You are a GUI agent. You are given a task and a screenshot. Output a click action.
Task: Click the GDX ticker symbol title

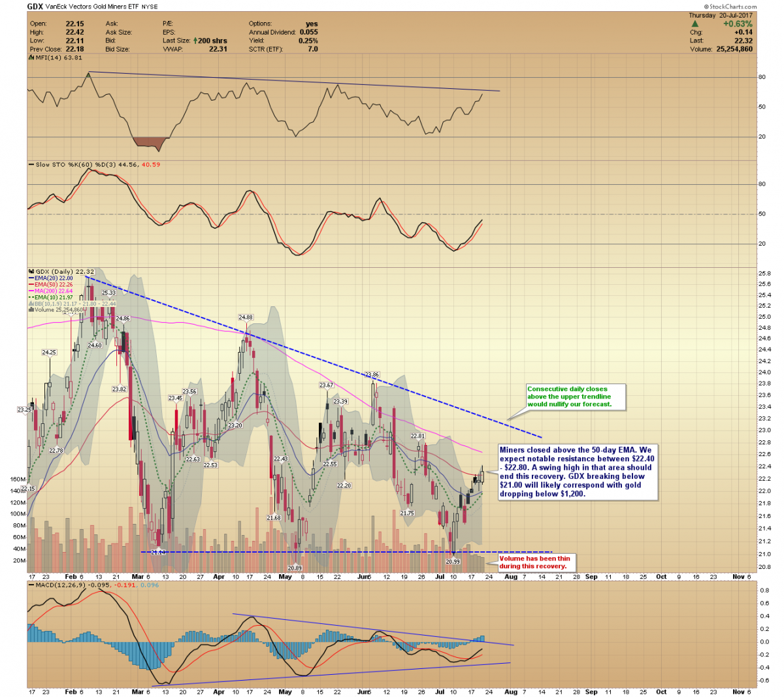click(x=35, y=7)
